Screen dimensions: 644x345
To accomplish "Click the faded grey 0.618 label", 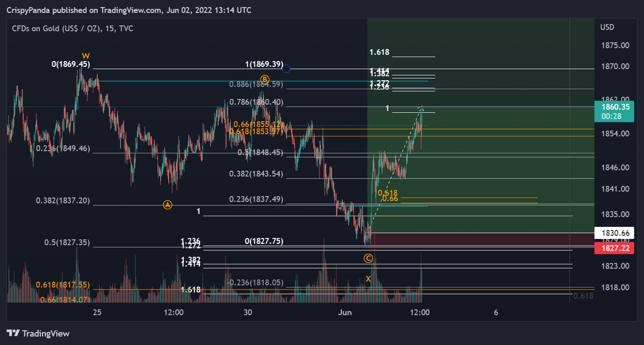I will (x=583, y=296).
